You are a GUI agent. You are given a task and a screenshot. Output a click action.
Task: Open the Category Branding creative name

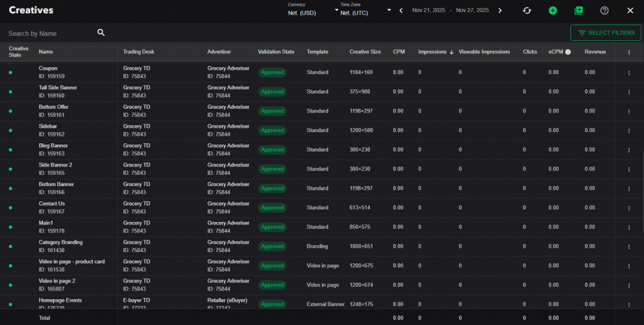[60, 242]
